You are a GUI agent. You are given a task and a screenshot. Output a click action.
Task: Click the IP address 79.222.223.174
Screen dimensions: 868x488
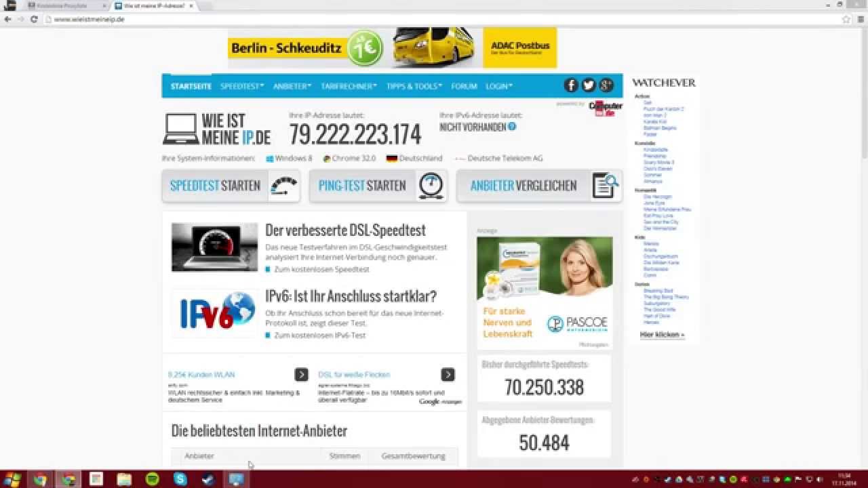[x=355, y=134]
